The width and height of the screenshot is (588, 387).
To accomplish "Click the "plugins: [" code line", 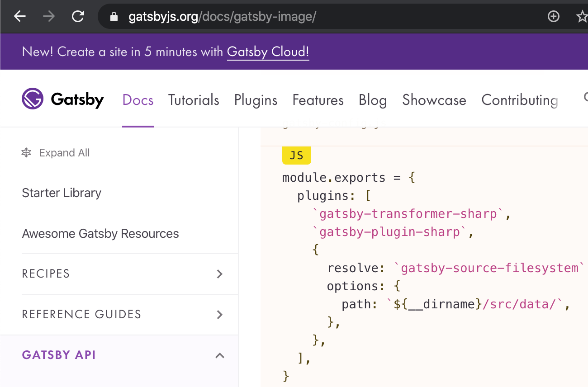I will pyautogui.click(x=334, y=196).
